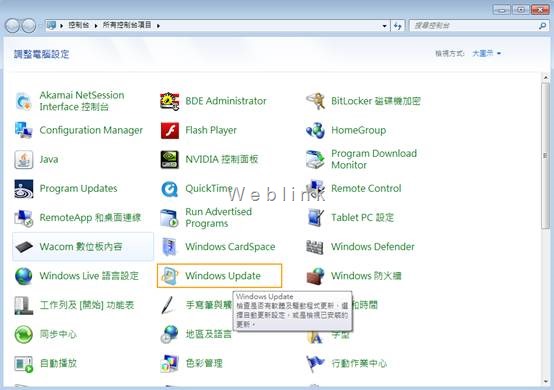Open Flash Player text link
Screen dimensions: 554x390
pos(211,130)
